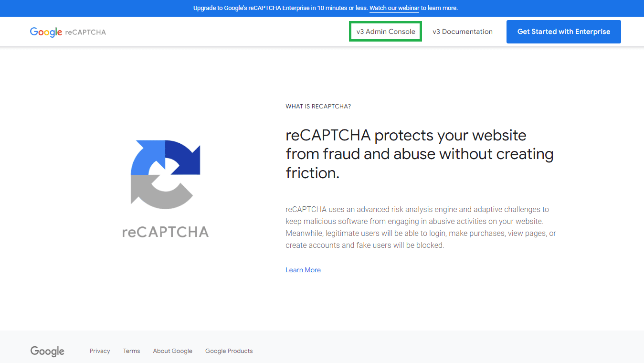Click the About Google footer link
This screenshot has width=644, height=363.
172,351
